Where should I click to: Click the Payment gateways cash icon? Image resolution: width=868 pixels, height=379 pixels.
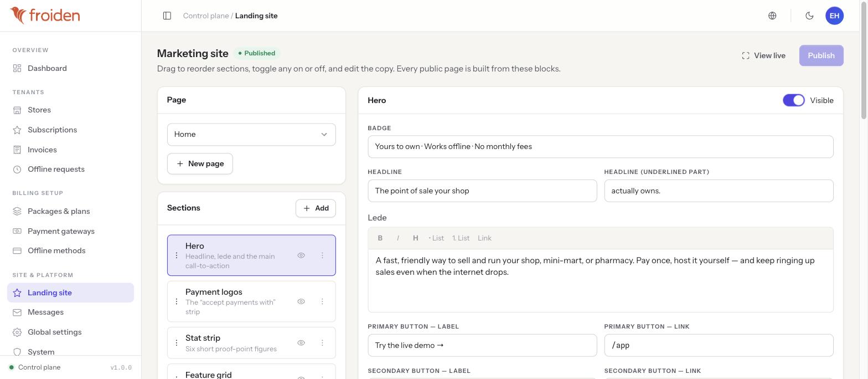pos(17,231)
